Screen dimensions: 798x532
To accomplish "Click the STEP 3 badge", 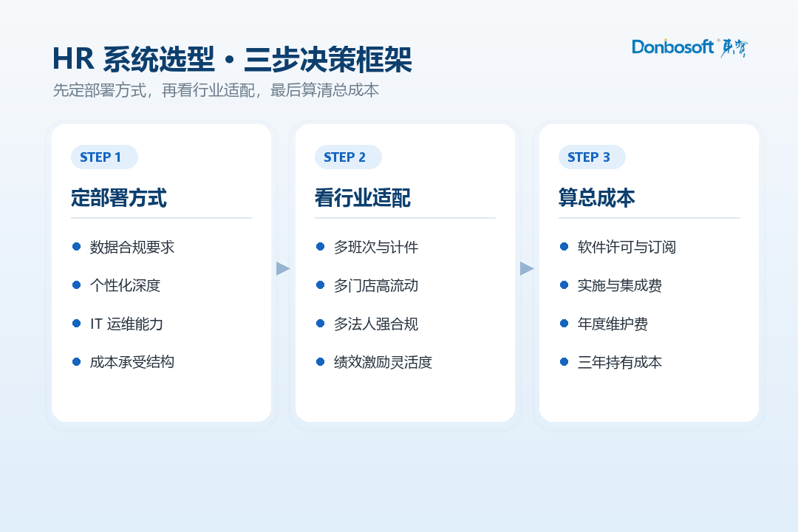I will 592,157.
